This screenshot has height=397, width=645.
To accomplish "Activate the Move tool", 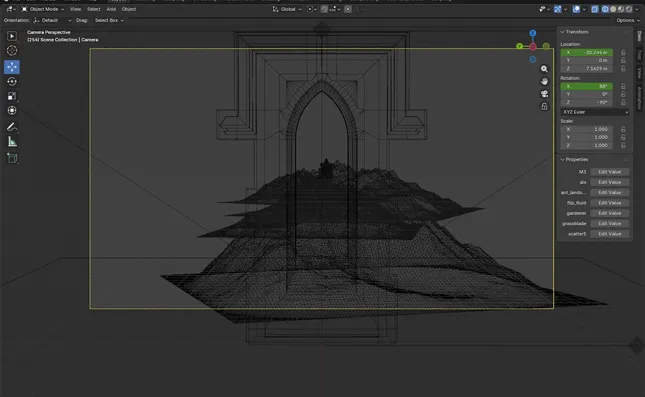I will click(x=12, y=67).
